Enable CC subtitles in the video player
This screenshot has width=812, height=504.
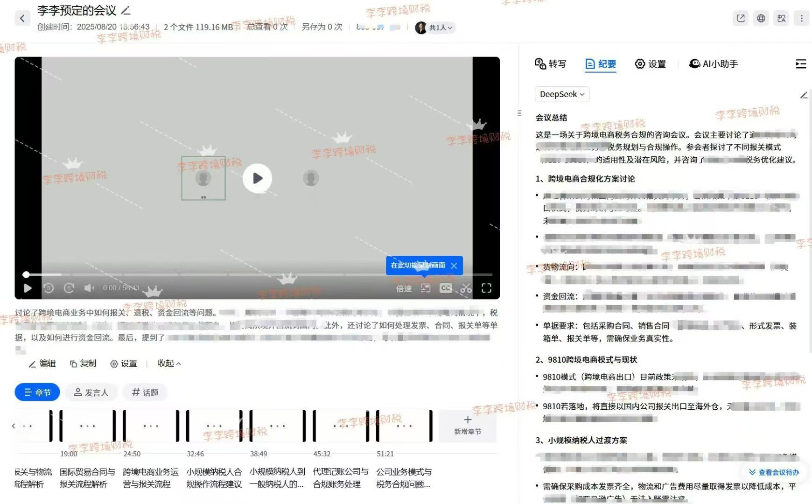(x=446, y=288)
